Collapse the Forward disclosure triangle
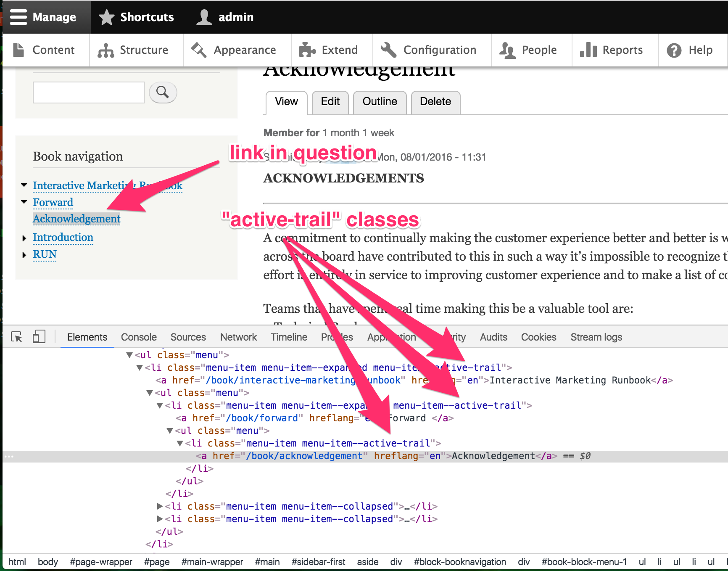The image size is (728, 571). (x=24, y=201)
